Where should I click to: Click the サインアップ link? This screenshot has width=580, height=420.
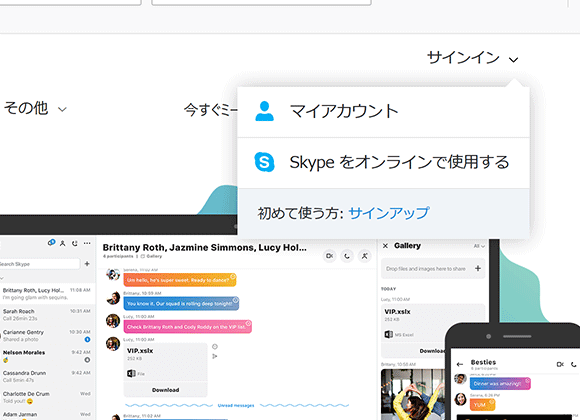tap(389, 213)
